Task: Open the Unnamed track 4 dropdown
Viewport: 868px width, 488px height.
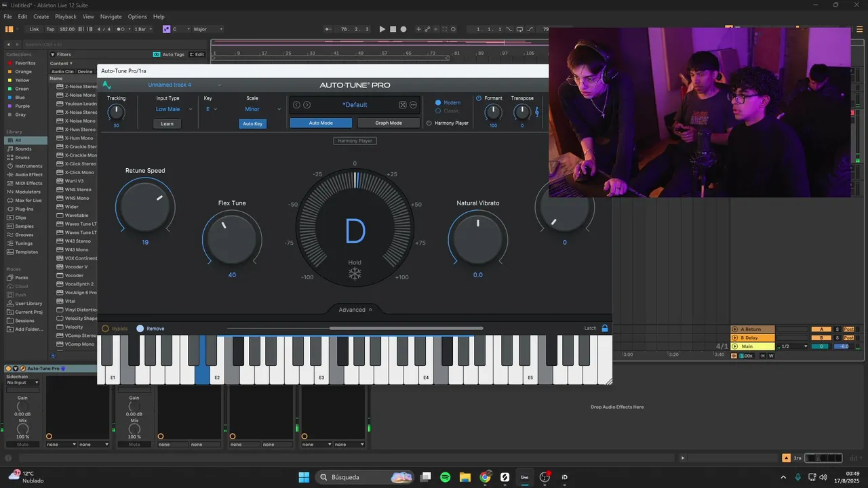Action: click(x=184, y=85)
